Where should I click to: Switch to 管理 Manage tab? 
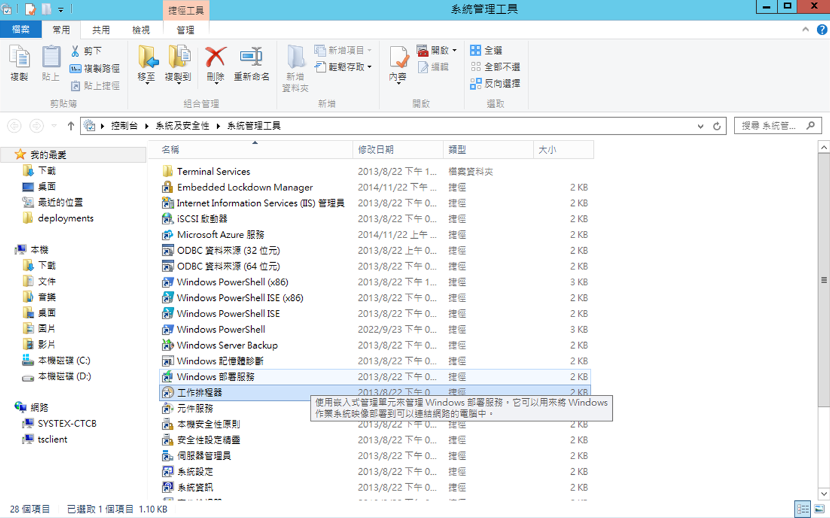pos(185,30)
